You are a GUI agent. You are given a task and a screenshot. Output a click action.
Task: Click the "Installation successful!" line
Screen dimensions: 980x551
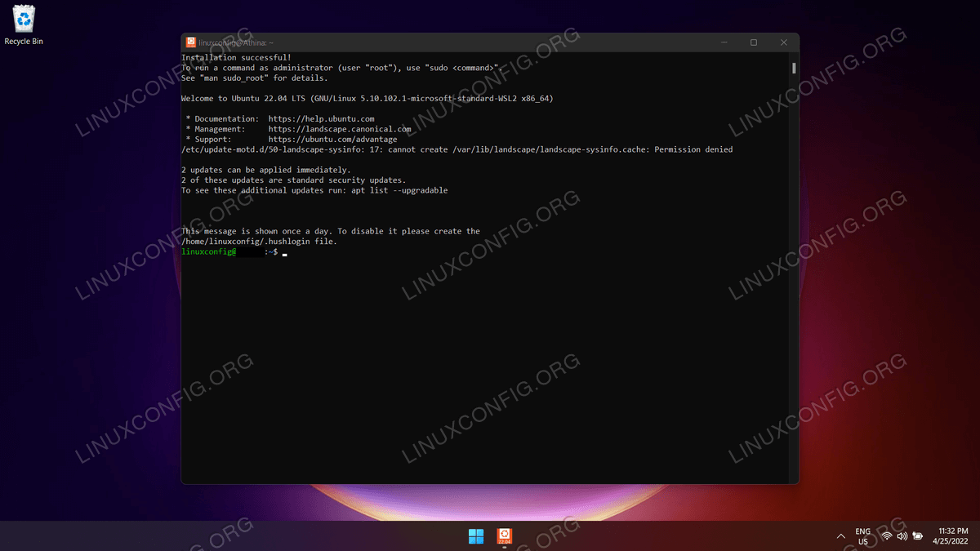tap(236, 58)
